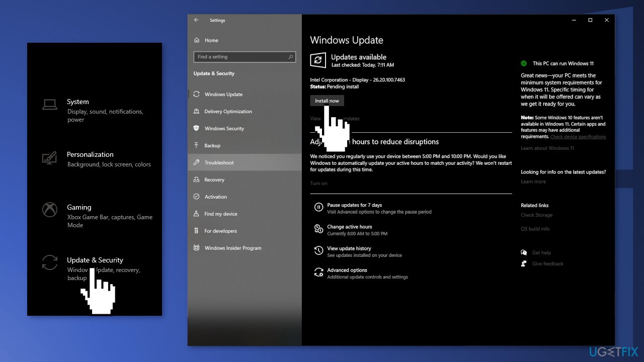Click the Updates available refresh icon
Viewport: 644px width, 362px height.
[318, 60]
